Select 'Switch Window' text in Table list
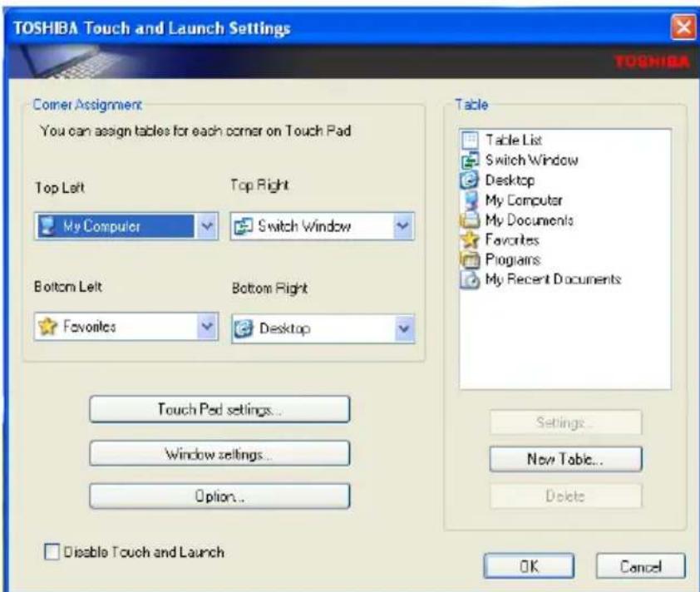The width and height of the screenshot is (700, 592). [x=532, y=160]
